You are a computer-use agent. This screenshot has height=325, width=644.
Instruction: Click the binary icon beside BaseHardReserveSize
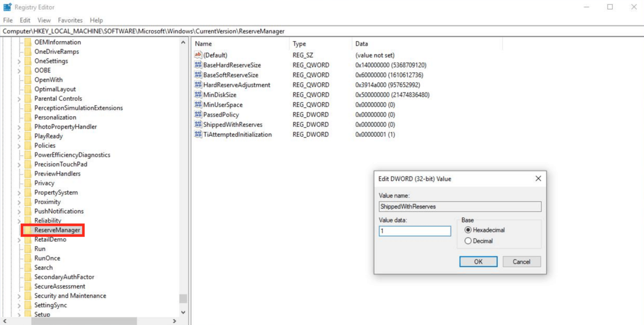tap(198, 65)
